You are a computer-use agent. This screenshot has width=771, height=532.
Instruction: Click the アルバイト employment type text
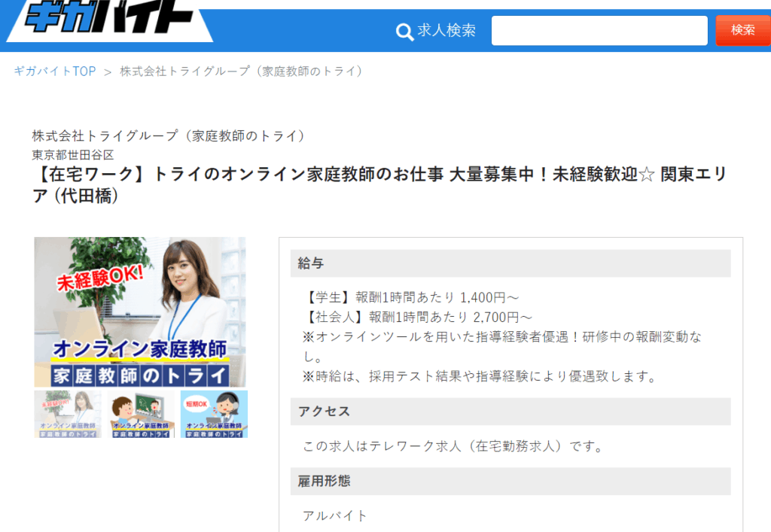[x=335, y=515]
